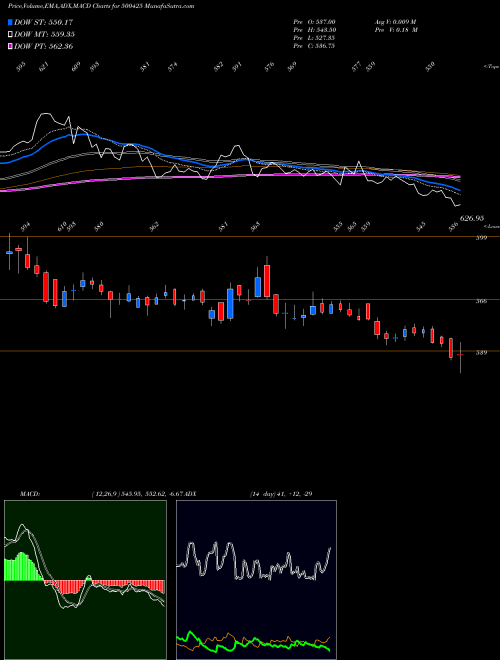Open the green MACD histogram panel
This screenshot has width=500, height=660.
85,580
